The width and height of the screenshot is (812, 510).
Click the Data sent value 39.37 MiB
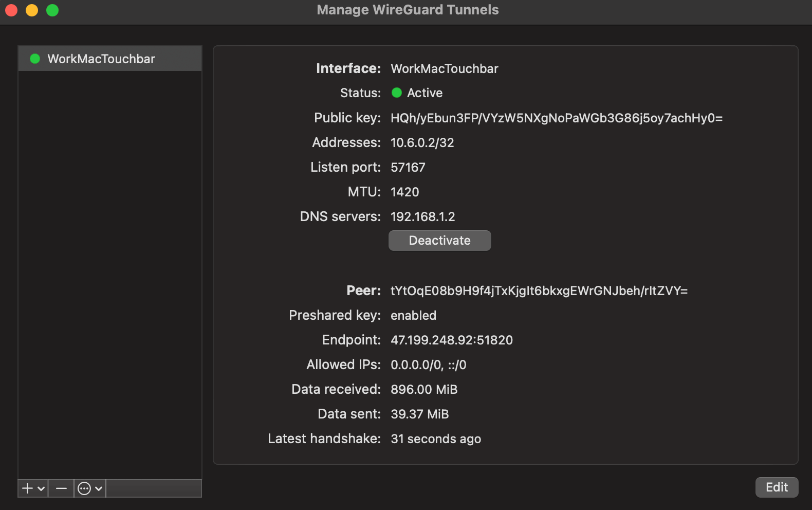point(420,414)
